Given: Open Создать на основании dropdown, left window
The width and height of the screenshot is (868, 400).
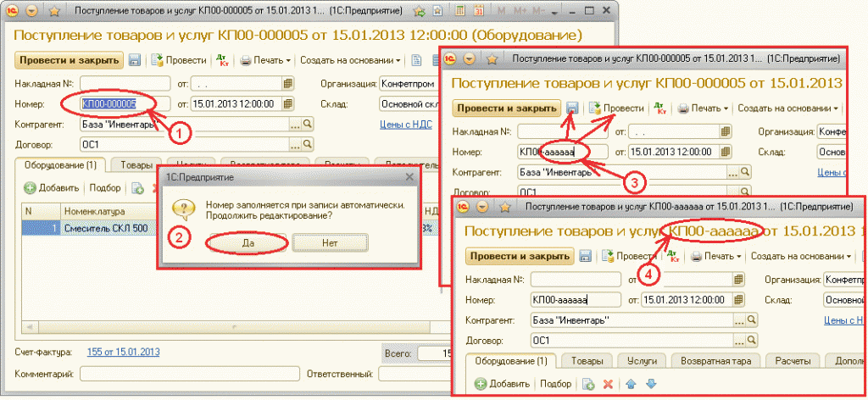Looking at the screenshot, I should [350, 60].
